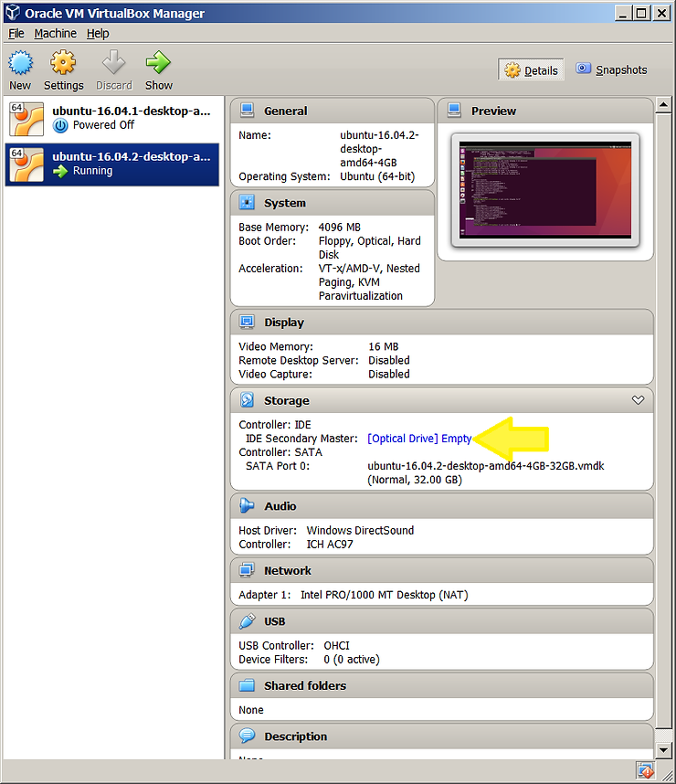Click the details pane scroll up arrow
Screen dimensions: 676x784
coord(663,104)
